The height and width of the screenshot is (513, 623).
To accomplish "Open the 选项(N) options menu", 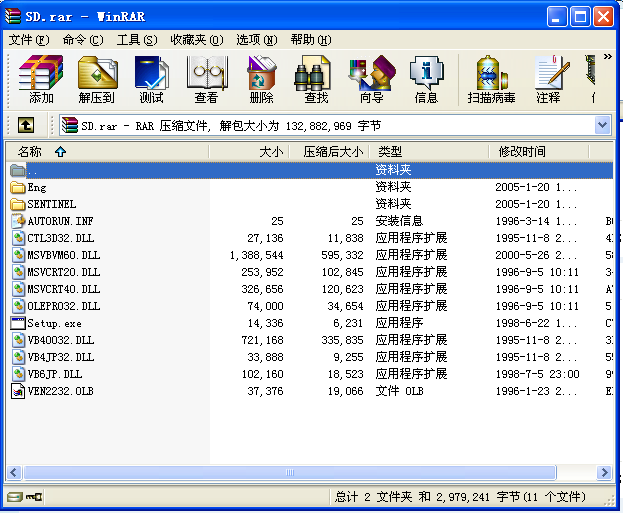I will (256, 40).
